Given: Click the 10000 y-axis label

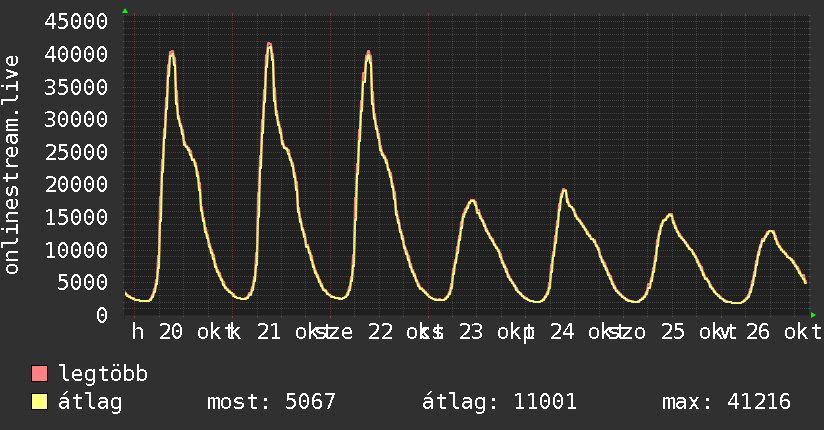Looking at the screenshot, I should tap(76, 250).
